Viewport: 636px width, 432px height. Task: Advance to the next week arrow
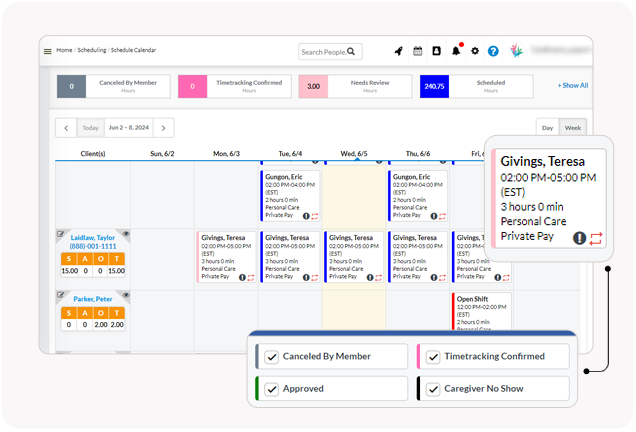point(164,128)
